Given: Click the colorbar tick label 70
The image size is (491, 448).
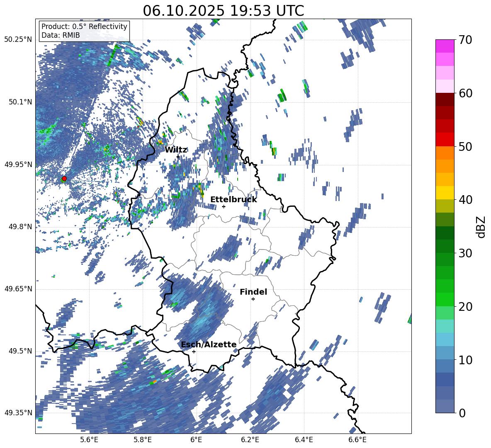Looking at the screenshot, I should click(x=465, y=40).
